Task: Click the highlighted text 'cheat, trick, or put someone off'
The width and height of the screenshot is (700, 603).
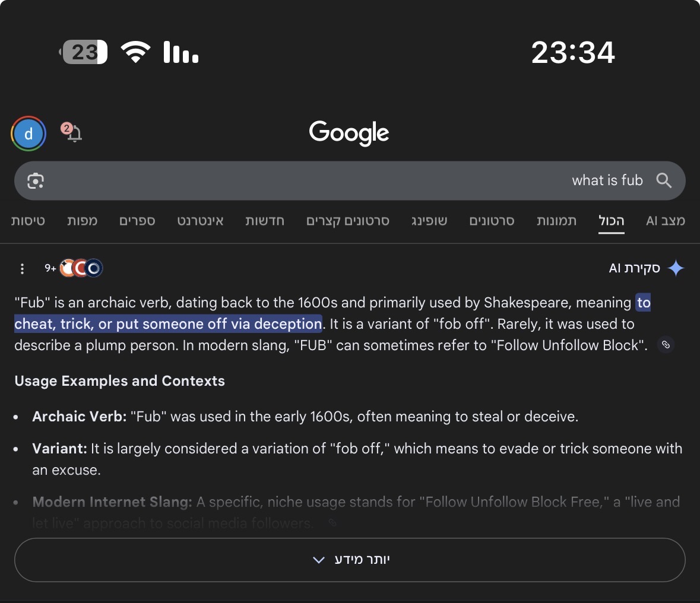Action: tap(122, 323)
